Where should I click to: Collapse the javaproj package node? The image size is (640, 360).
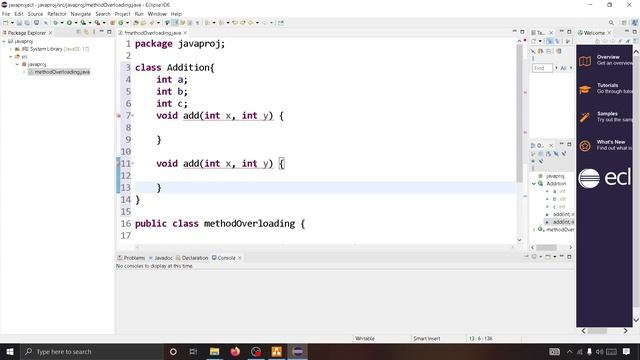(x=18, y=64)
